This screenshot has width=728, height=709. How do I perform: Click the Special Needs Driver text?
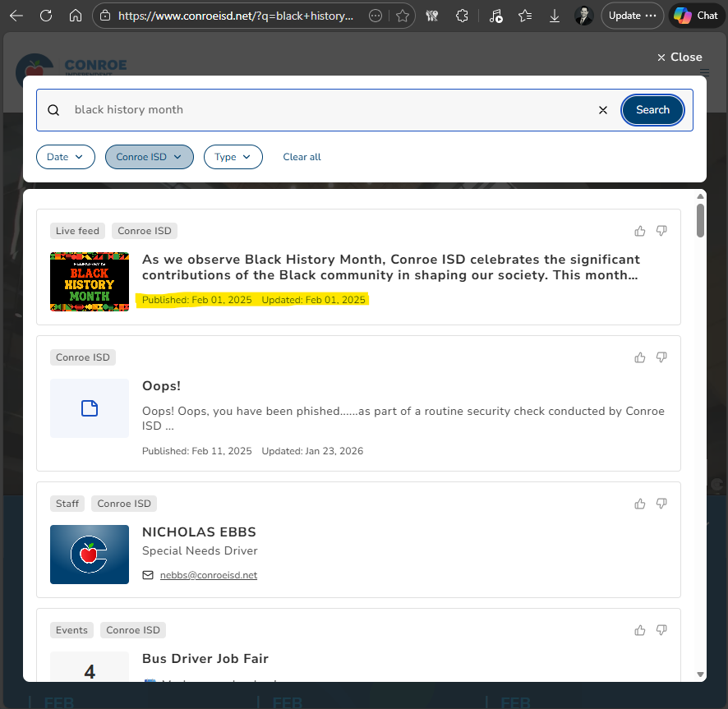[x=200, y=550]
